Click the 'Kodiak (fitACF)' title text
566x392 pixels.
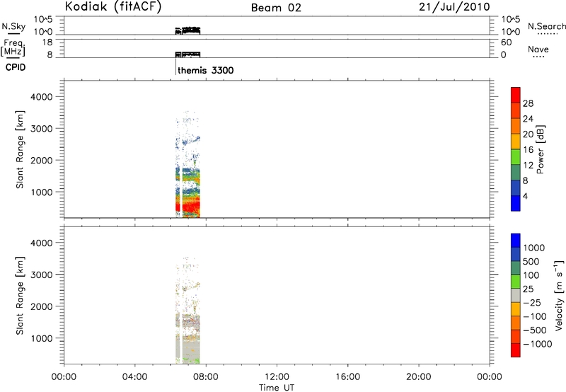113,7
